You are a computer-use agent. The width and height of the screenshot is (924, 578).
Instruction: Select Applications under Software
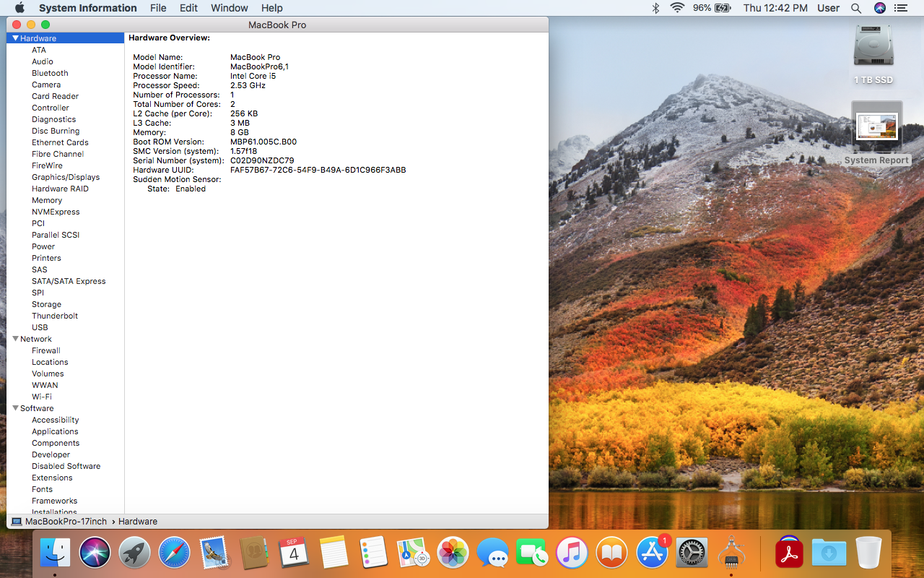(x=55, y=431)
